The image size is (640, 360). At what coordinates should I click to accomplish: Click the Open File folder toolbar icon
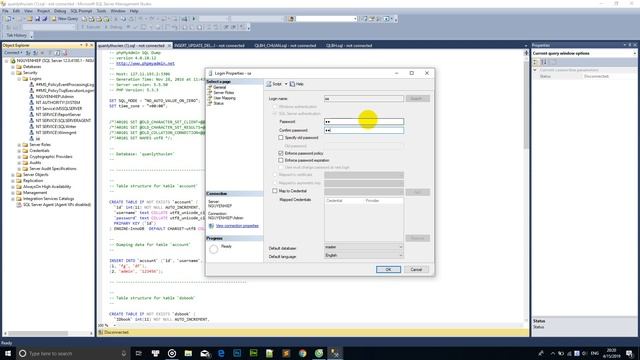click(x=29, y=19)
